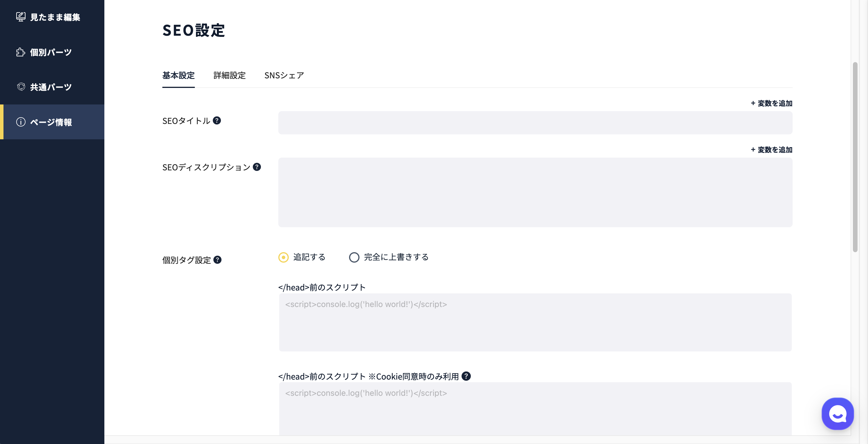The width and height of the screenshot is (868, 444).
Task: Click the ページ情報 info icon
Action: [x=21, y=122]
